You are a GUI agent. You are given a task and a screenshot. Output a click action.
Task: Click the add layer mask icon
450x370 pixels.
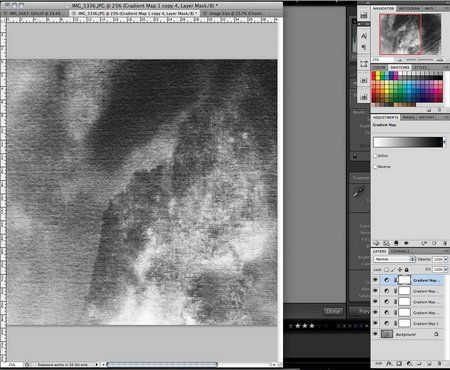(x=399, y=363)
